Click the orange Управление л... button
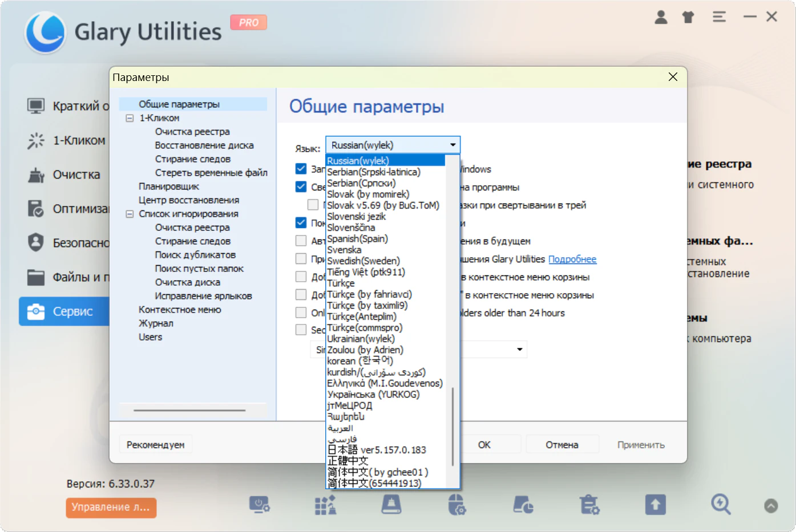 coord(111,507)
